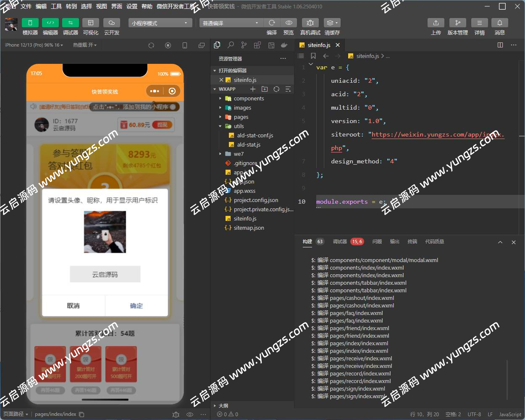Toggle the editor (编辑器) panel
Screen dimensions: 525x420
(50, 23)
